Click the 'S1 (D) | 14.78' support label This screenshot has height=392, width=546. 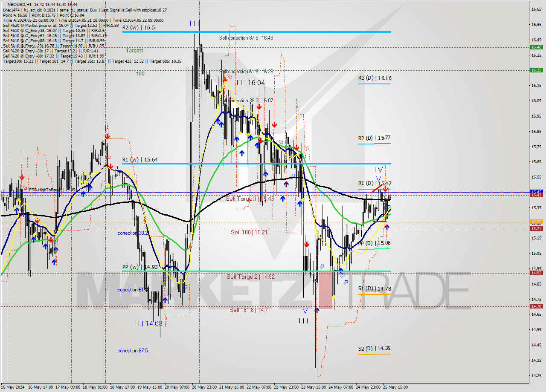(x=375, y=288)
